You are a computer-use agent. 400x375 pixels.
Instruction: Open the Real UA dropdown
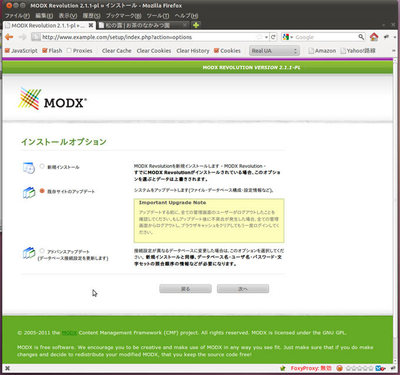tap(274, 51)
